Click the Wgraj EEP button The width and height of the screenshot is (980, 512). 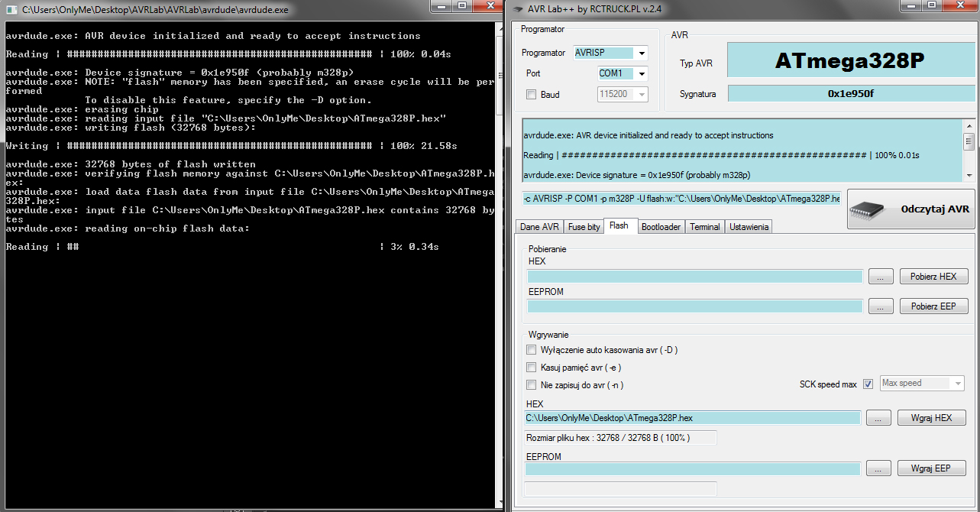(933, 468)
